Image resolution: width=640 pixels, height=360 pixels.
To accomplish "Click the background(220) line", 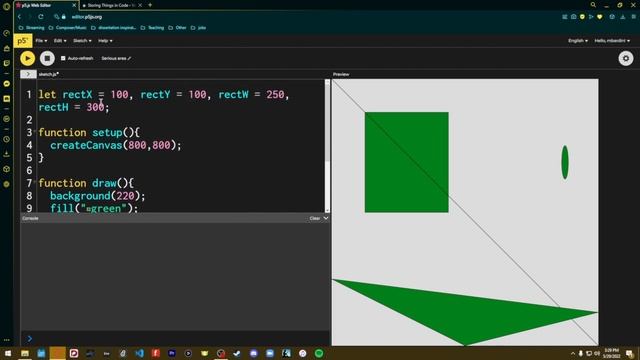I will tap(98, 196).
